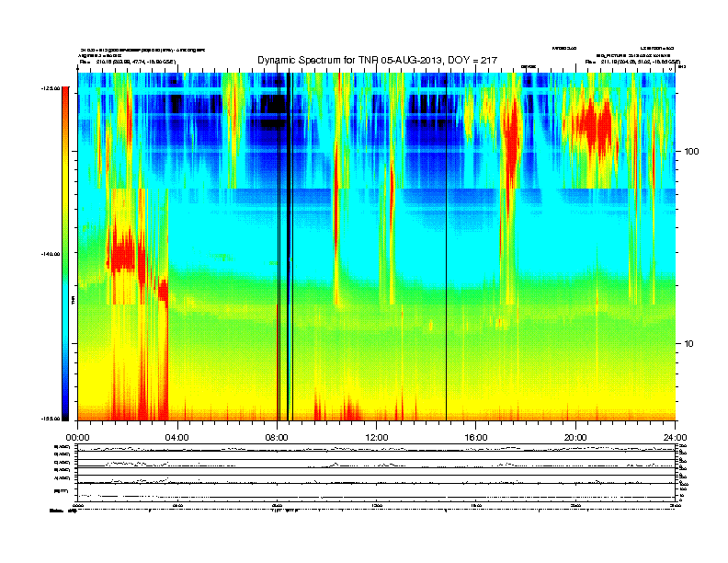This screenshot has height=563, width=728.
Task: Click the 10 frequency axis label
Action: [x=689, y=344]
